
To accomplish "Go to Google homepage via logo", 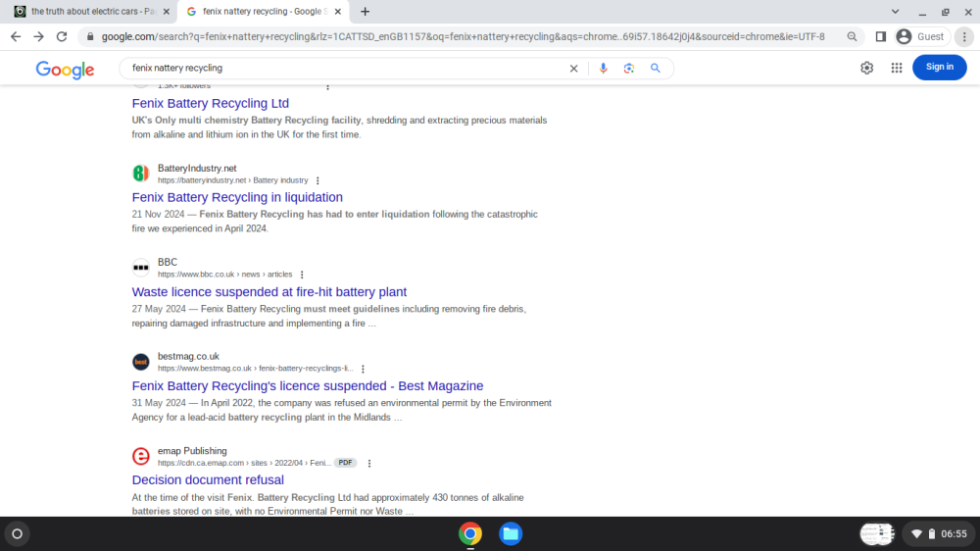I will pyautogui.click(x=65, y=70).
